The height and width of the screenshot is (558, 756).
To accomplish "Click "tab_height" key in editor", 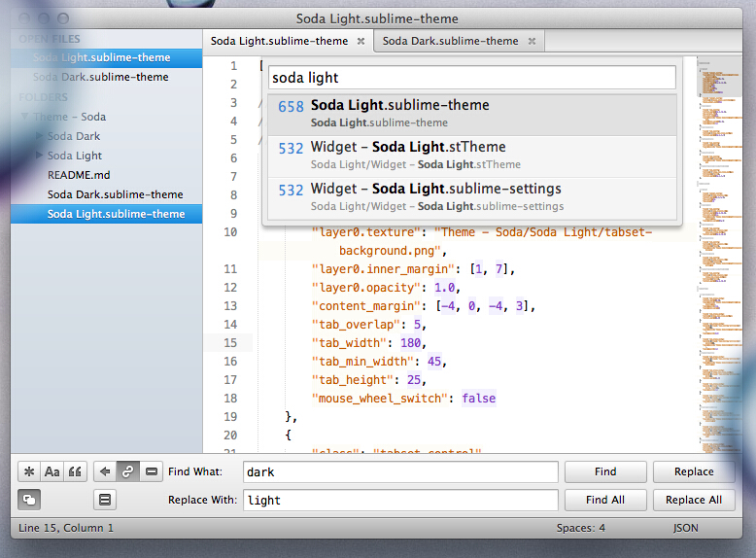I will click(x=353, y=380).
